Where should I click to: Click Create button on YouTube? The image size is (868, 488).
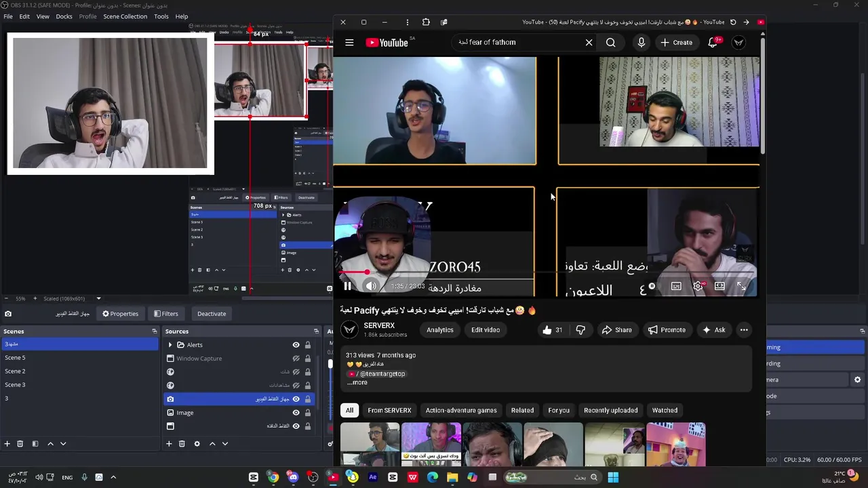[676, 43]
